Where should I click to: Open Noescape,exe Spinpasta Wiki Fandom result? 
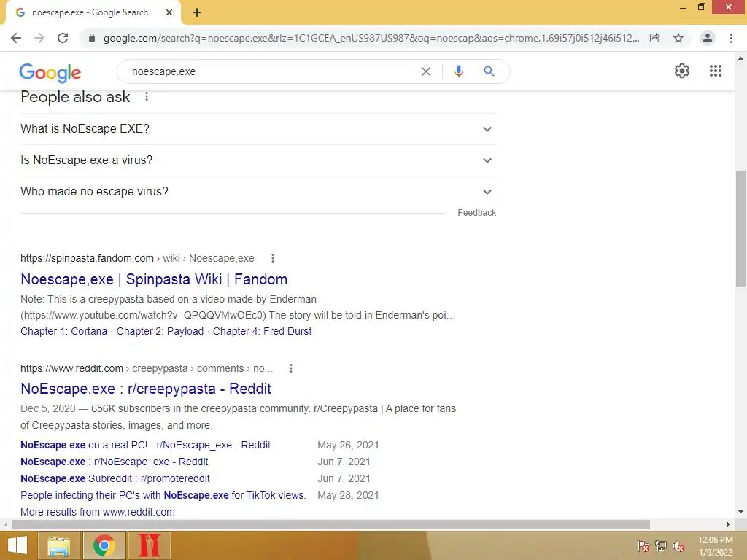point(154,279)
